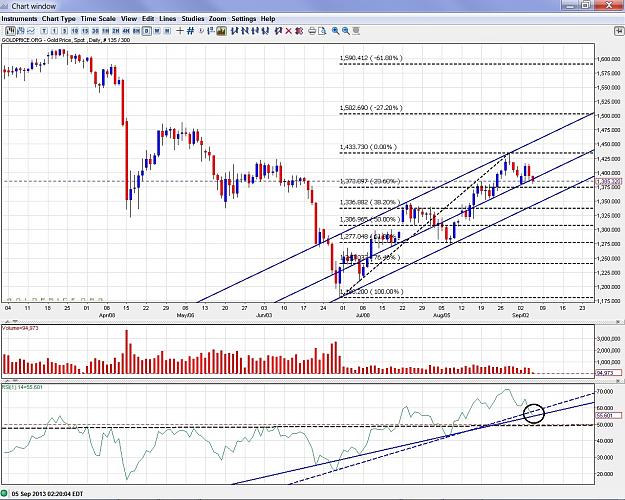Activate the crosshair cursor tool
Viewport: 625px width, 500px height.
tap(180, 31)
